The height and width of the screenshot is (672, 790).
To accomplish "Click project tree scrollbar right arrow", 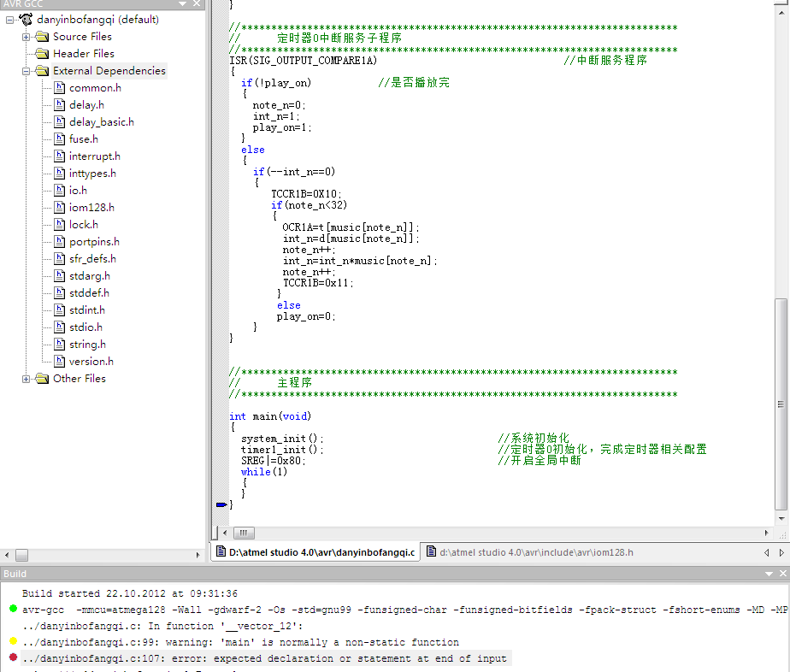I will (x=198, y=555).
